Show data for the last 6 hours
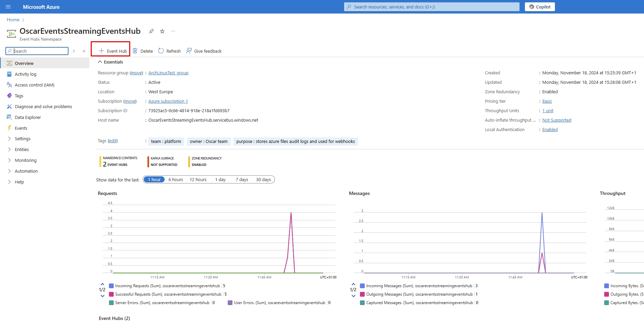Screen dimensions: 644x323 pyautogui.click(x=176, y=179)
